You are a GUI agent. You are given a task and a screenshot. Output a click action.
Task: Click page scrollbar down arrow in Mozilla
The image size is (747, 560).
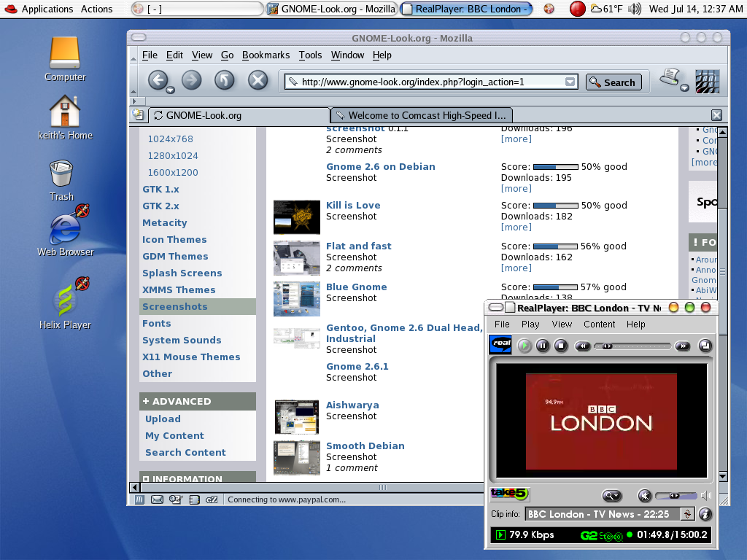pyautogui.click(x=722, y=476)
